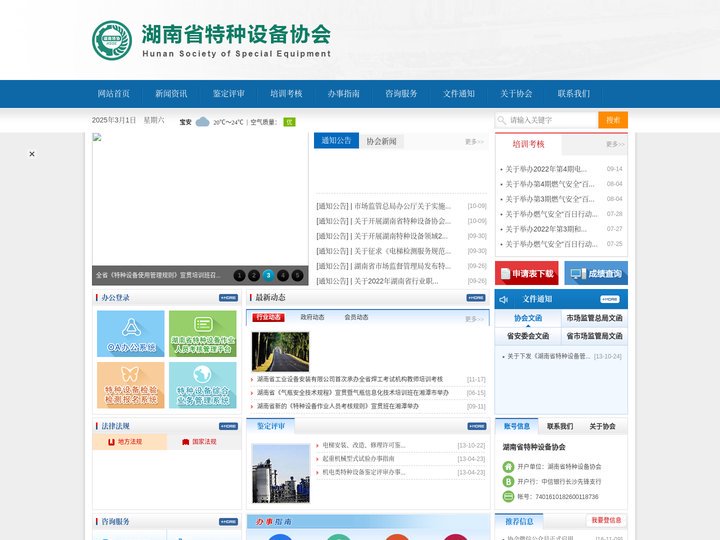Viewport: 720px width, 540px height.
Task: Click MORE button in 法律法规 section
Action: [x=228, y=426]
